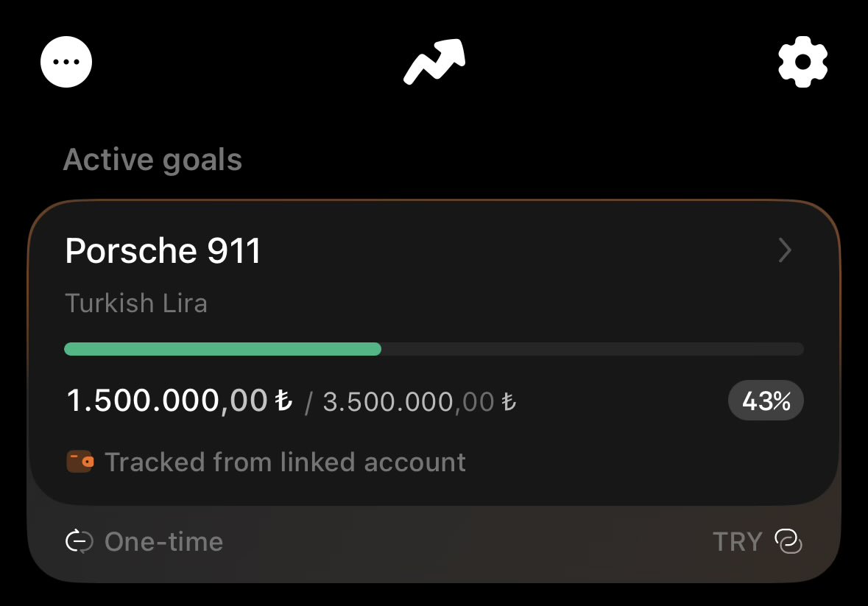Viewport: 868px width, 606px height.
Task: Tap the saved amount 1.500.000,00
Action: click(x=167, y=400)
